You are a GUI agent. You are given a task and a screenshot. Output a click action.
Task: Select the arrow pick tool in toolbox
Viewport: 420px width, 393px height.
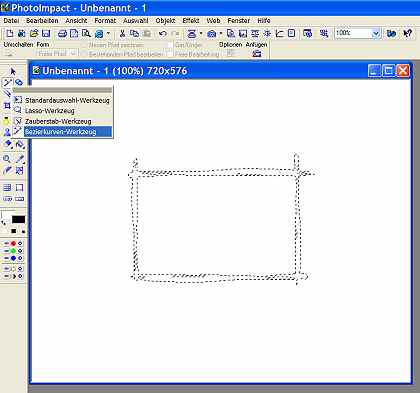click(13, 71)
